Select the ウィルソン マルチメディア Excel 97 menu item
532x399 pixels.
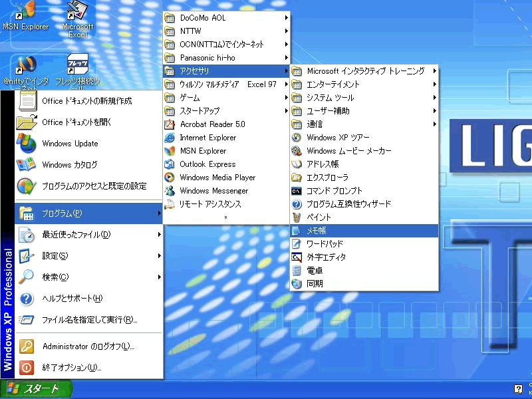pos(226,84)
